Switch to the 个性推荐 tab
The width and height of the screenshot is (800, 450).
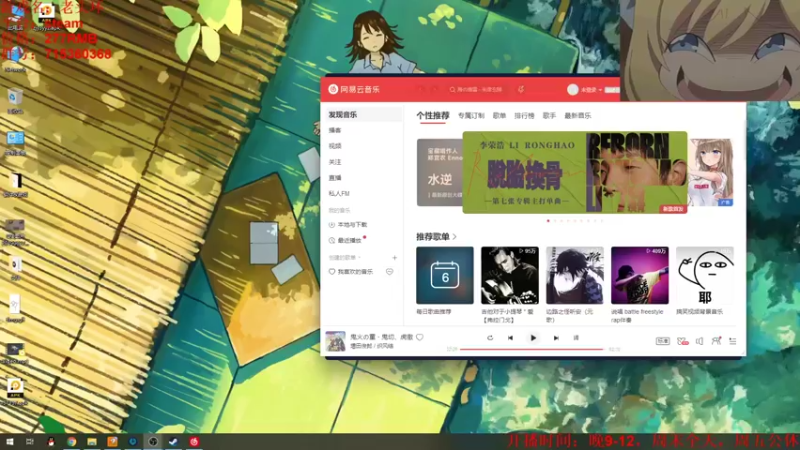pos(433,116)
